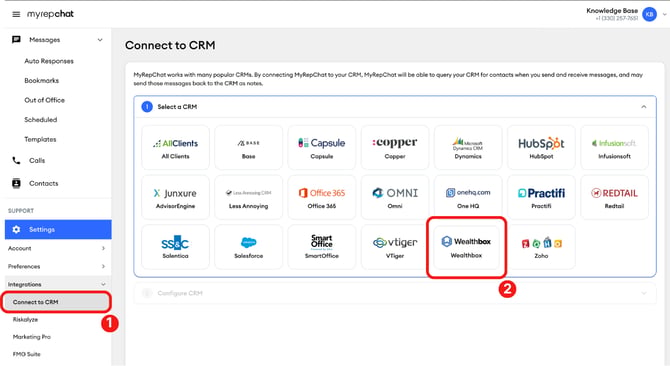
Task: Choose the Office 365 tile
Action: [x=322, y=197]
